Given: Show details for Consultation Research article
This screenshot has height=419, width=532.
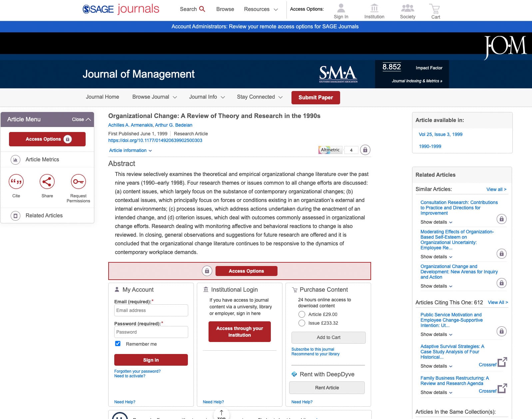Looking at the screenshot, I should coord(436,222).
